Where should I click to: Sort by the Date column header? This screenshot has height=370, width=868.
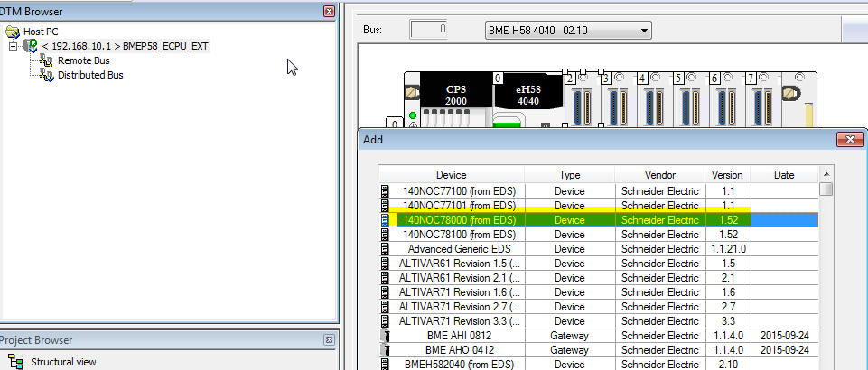784,175
